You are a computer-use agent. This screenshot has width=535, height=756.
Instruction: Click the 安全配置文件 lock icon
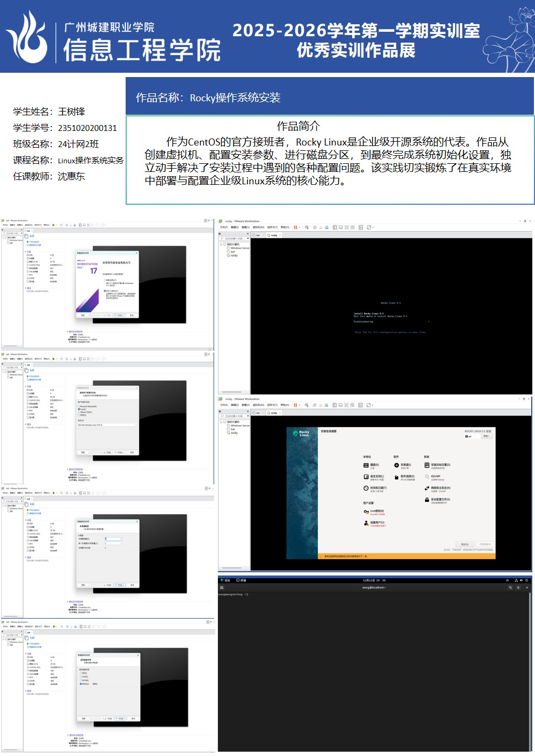[x=427, y=500]
